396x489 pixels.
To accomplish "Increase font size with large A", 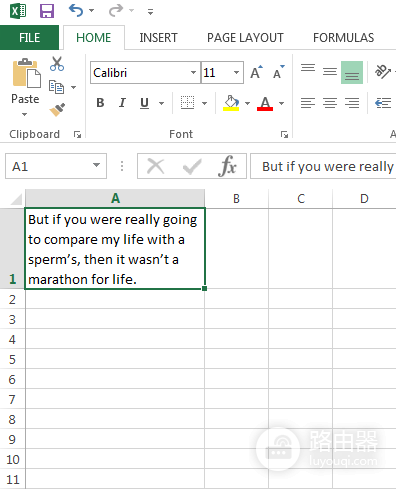I will (x=256, y=72).
